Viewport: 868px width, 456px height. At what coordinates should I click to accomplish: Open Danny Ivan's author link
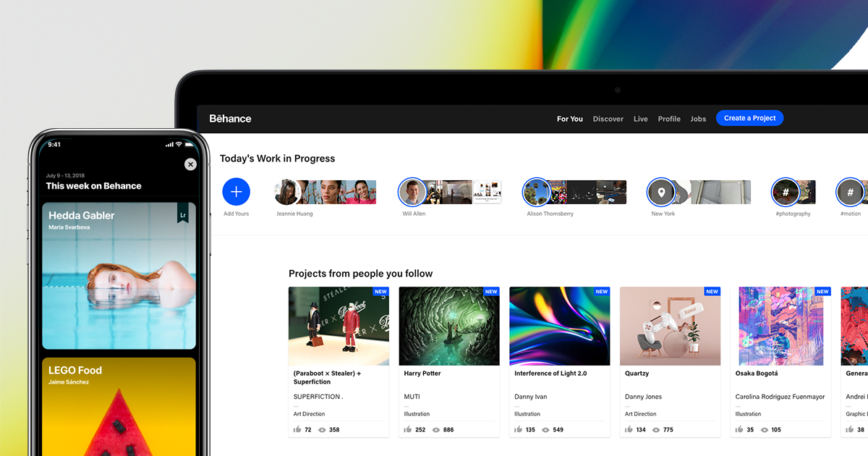(x=532, y=397)
